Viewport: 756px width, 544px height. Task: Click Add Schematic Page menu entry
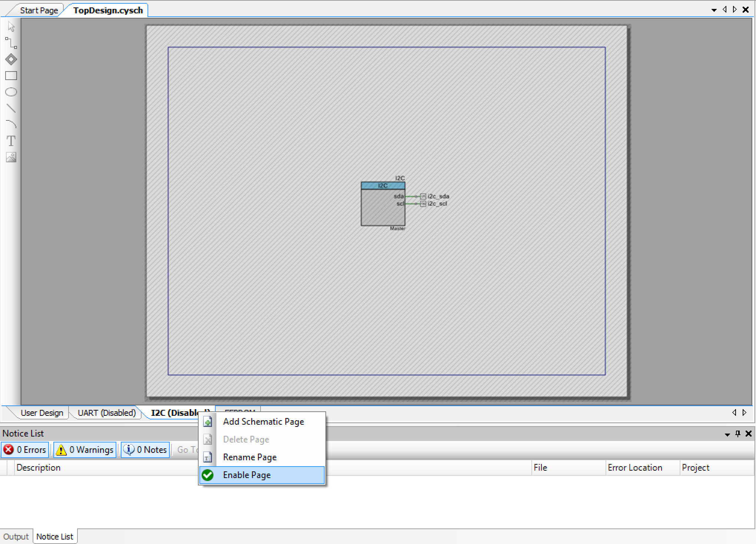point(263,422)
